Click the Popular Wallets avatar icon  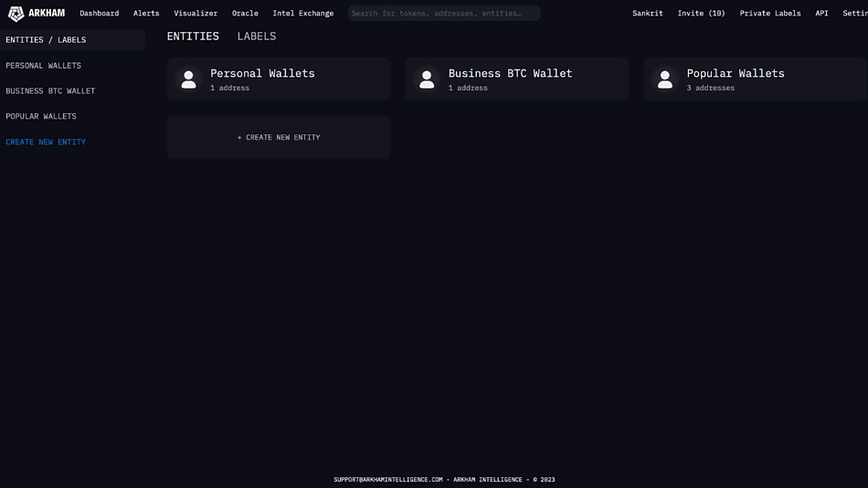(x=665, y=80)
